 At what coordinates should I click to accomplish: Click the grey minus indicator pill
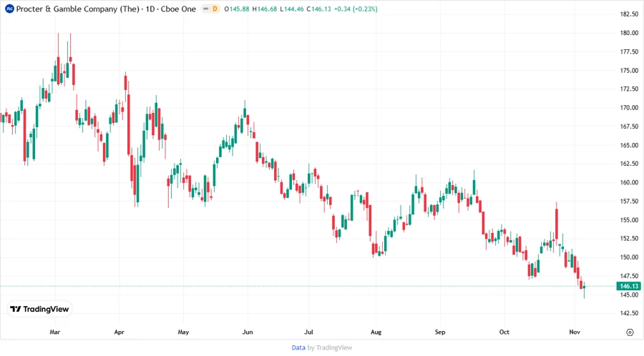(x=206, y=9)
